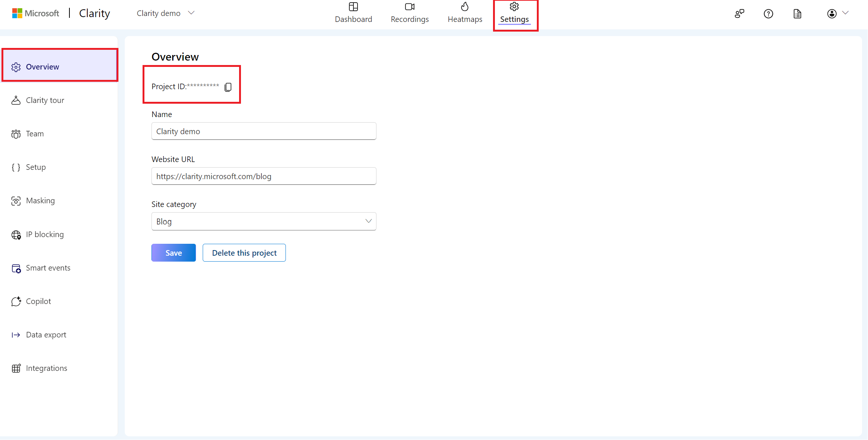This screenshot has height=440, width=868.
Task: Open Smart events sidebar icon
Action: [16, 268]
